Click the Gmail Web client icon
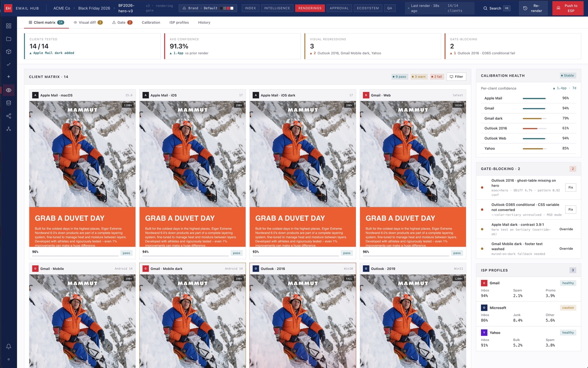The image size is (588, 368). [x=366, y=95]
